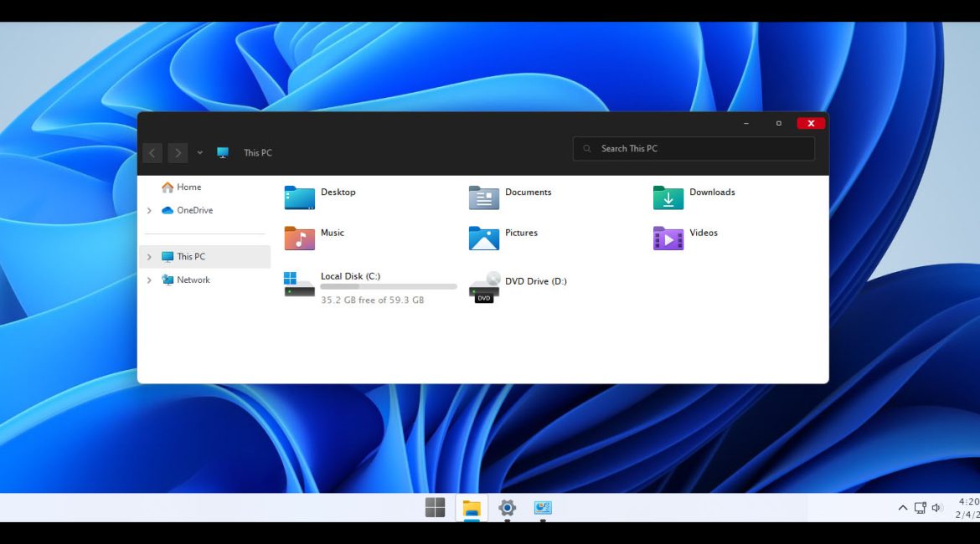Go back with the back arrow
The width and height of the screenshot is (980, 544).
click(152, 153)
